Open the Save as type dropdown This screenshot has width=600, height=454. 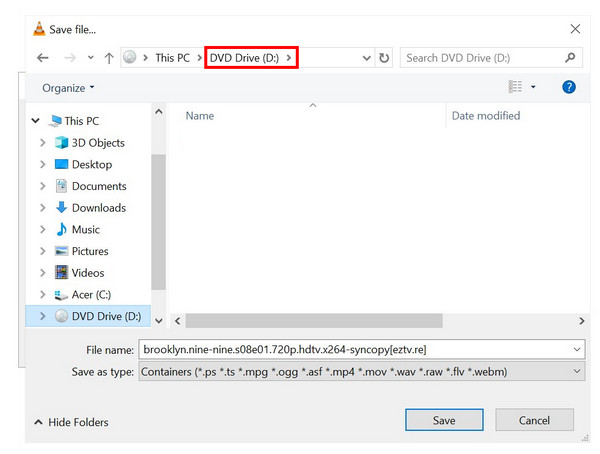577,372
